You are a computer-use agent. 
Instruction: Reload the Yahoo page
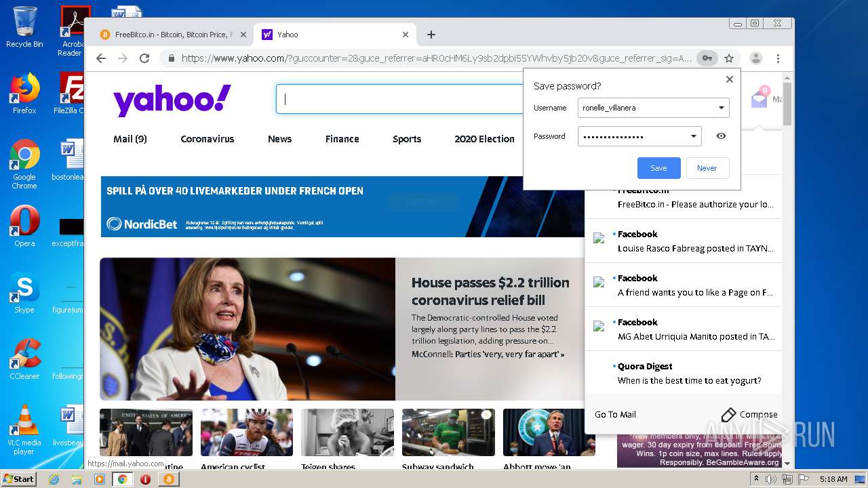(x=144, y=58)
